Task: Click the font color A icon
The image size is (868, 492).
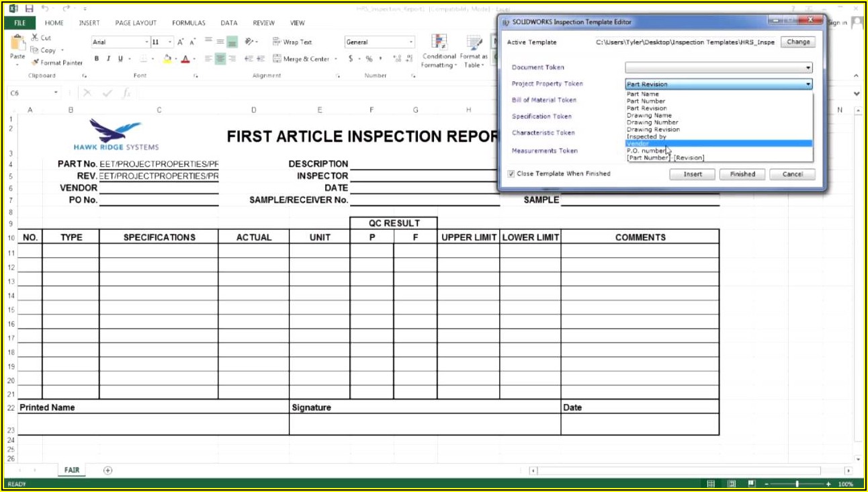Action: pyautogui.click(x=185, y=59)
